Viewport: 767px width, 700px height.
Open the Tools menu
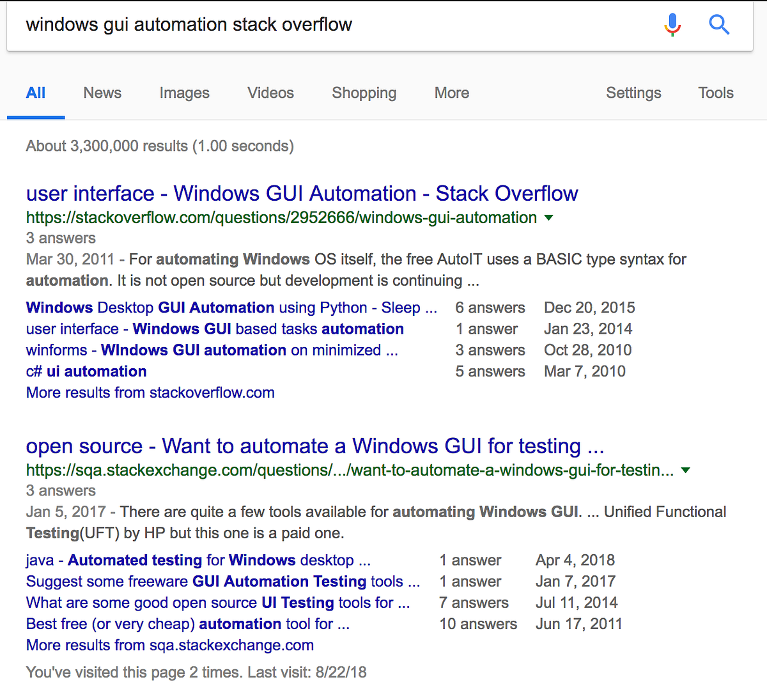[715, 93]
